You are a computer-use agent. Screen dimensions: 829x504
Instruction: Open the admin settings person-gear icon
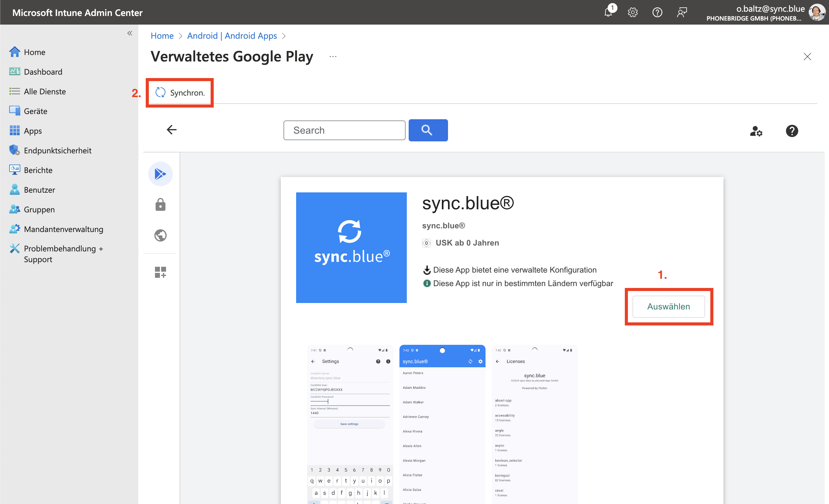(x=756, y=131)
